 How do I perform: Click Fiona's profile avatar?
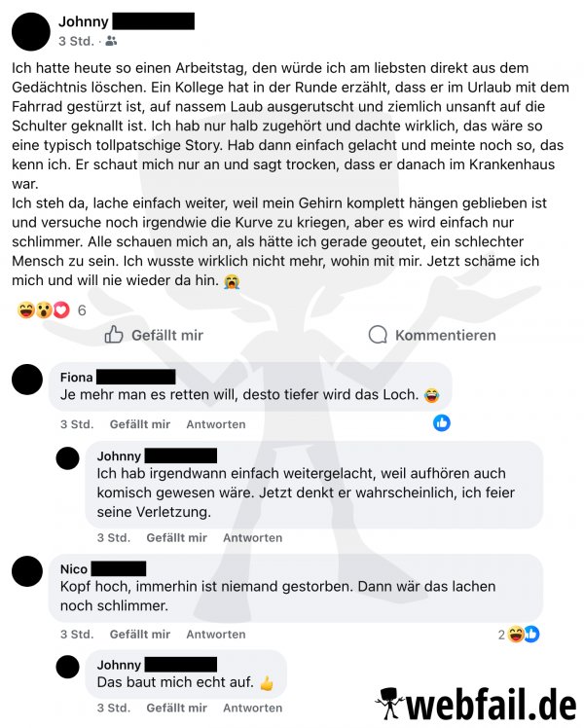27,380
